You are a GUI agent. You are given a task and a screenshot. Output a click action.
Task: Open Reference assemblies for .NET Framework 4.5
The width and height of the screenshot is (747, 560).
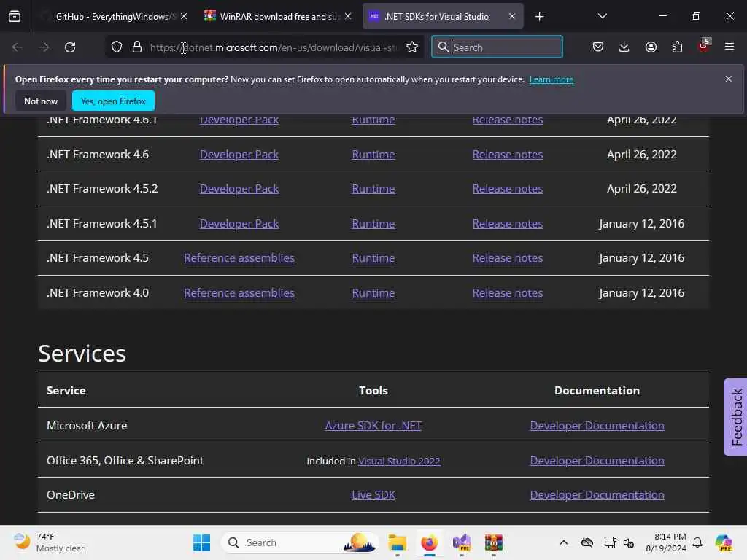pos(239,257)
